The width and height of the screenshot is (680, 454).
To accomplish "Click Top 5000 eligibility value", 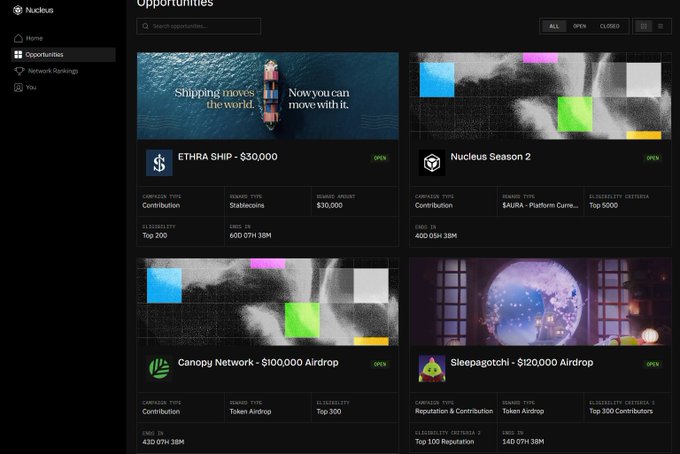I will tap(603, 206).
